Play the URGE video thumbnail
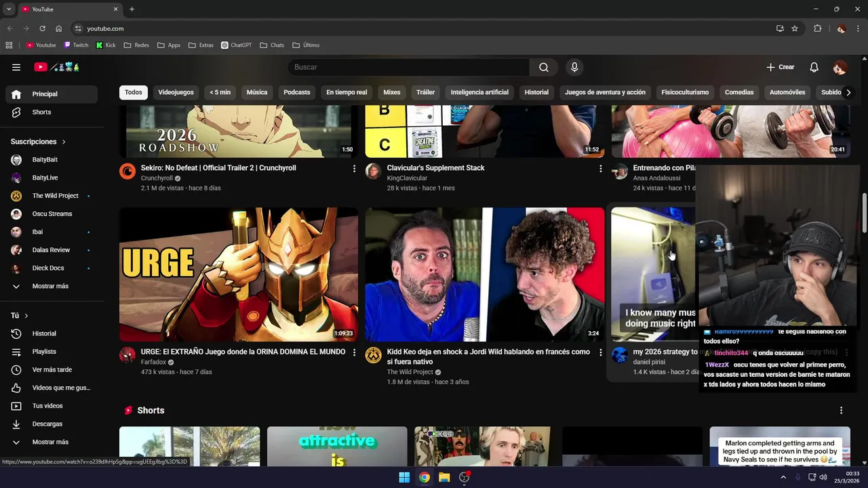This screenshot has width=868, height=488. tap(239, 274)
